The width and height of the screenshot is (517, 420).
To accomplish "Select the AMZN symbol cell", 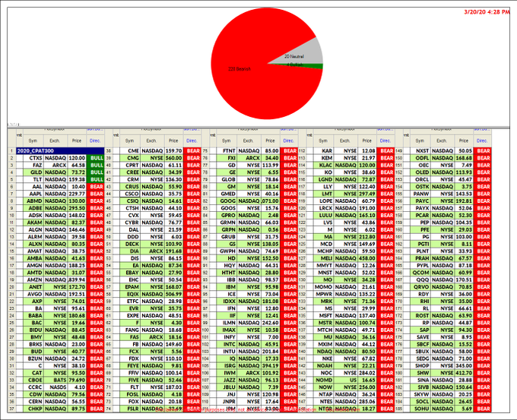I will [33, 279].
